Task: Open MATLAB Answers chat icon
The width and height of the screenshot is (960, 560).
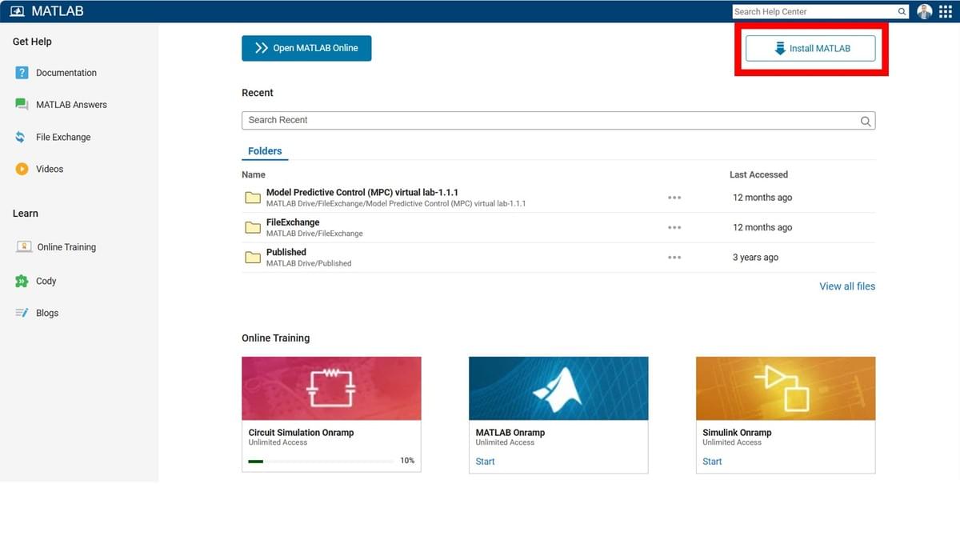Action: point(22,105)
